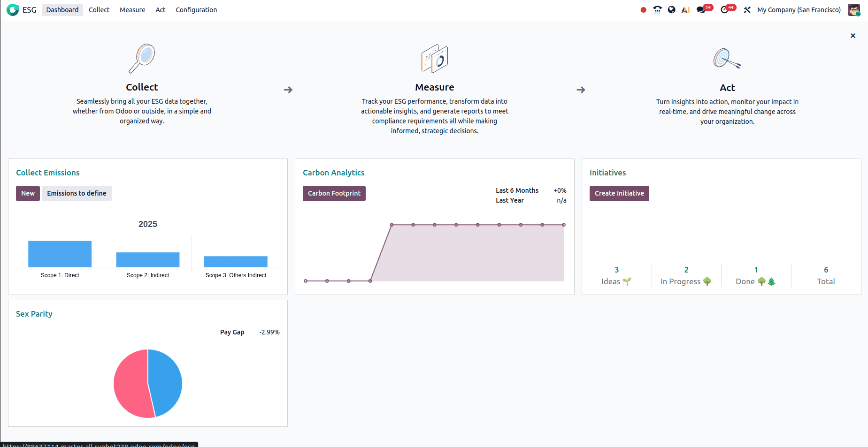Click the ESG app logo icon
Viewport: 868px width, 447px height.
13,10
